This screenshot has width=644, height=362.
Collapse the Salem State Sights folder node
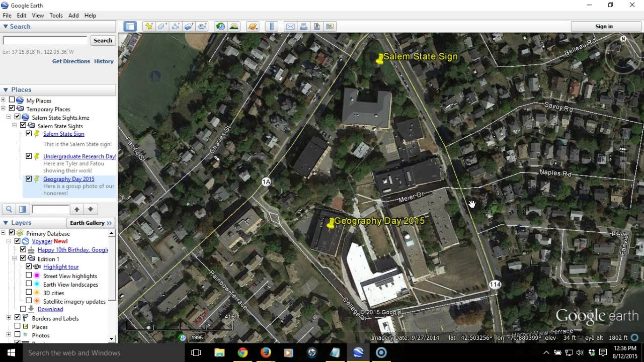[x=15, y=126]
